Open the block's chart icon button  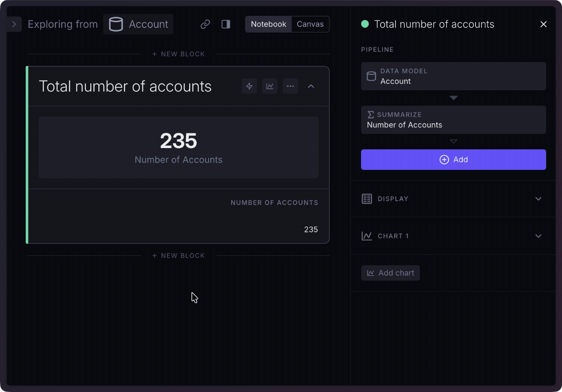[x=270, y=86]
